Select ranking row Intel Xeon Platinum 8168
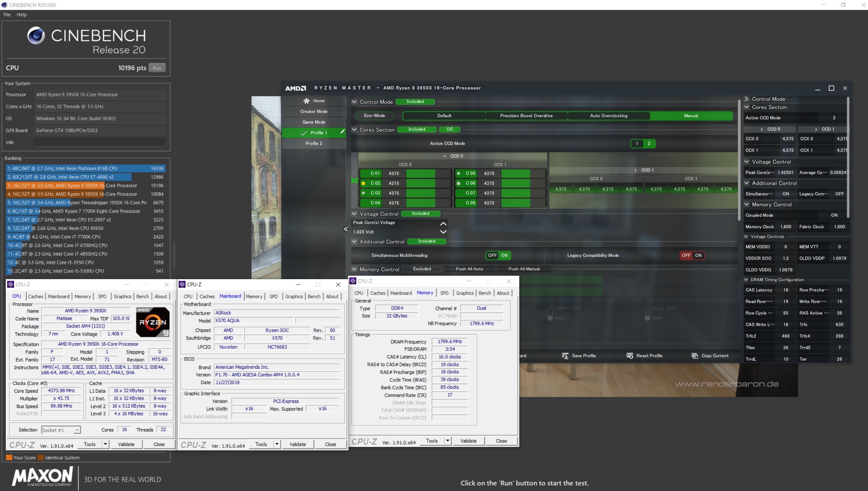Image resolution: width=868 pixels, height=491 pixels. pyautogui.click(x=85, y=168)
